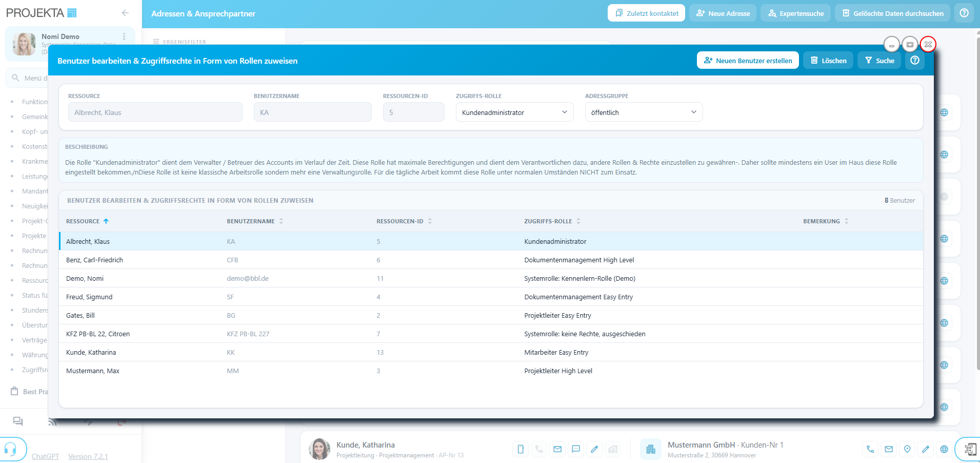This screenshot has width=980, height=463.
Task: Open the help icon in dialog header
Action: [915, 60]
